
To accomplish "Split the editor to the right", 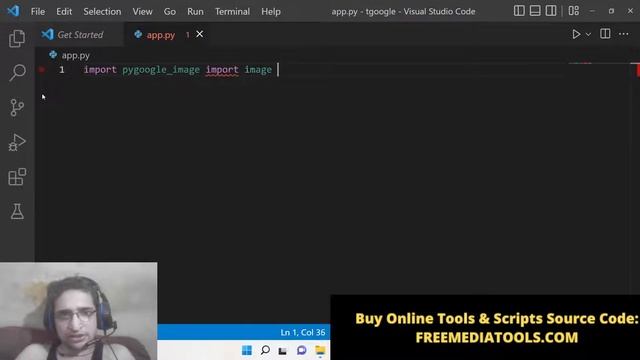I will [605, 34].
